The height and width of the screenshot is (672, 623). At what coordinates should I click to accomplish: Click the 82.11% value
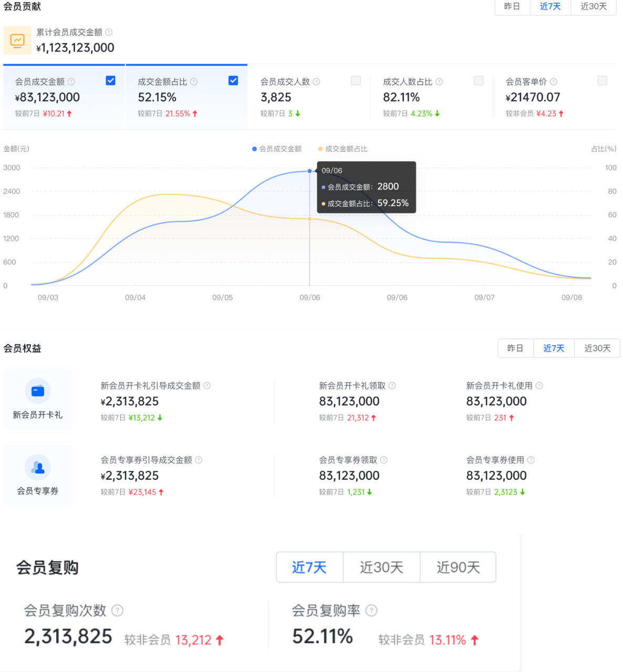pos(401,97)
